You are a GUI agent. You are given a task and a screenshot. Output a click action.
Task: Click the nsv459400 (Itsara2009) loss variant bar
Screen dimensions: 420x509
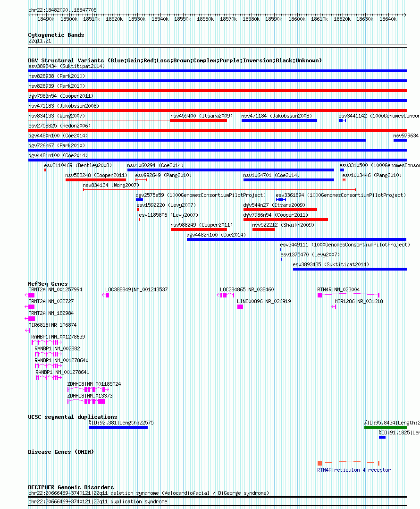198,120
